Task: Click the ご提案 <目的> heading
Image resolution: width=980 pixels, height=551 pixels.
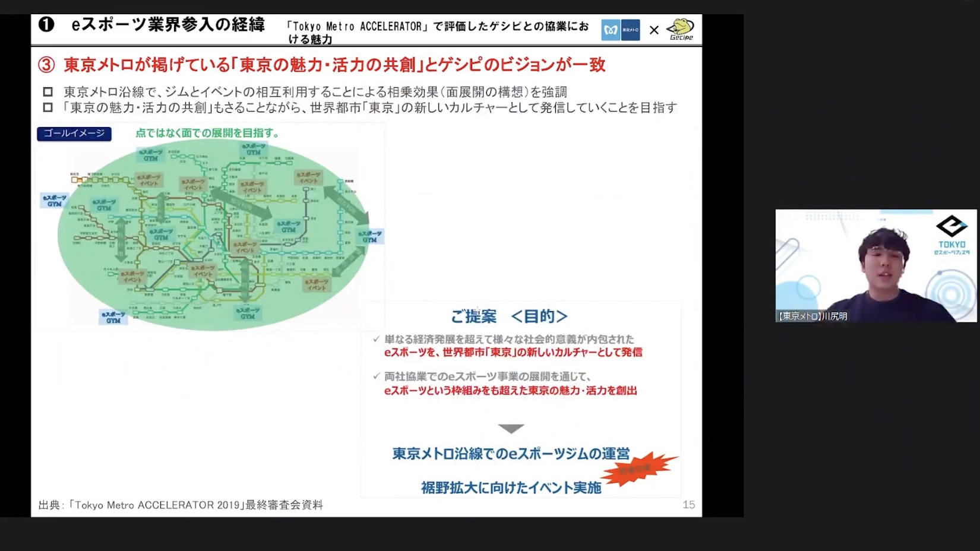Action: point(509,316)
